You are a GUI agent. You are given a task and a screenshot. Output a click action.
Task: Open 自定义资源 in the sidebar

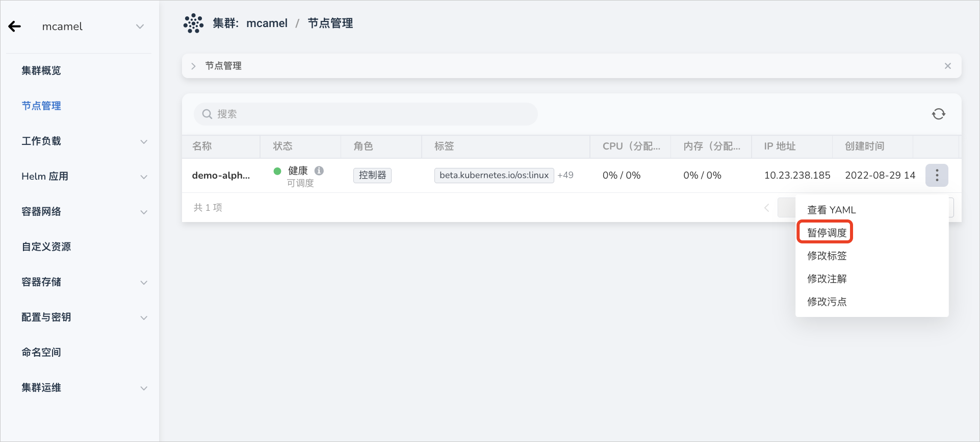[46, 247]
